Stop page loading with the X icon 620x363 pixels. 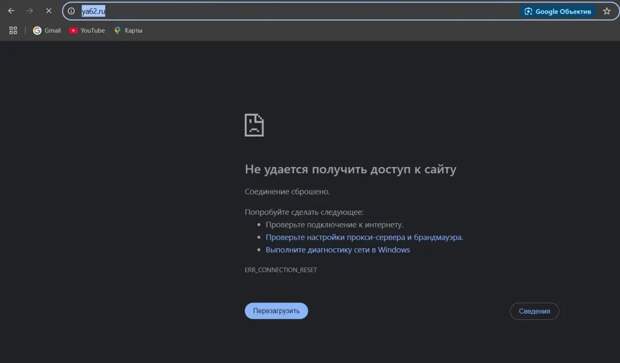pyautogui.click(x=48, y=11)
